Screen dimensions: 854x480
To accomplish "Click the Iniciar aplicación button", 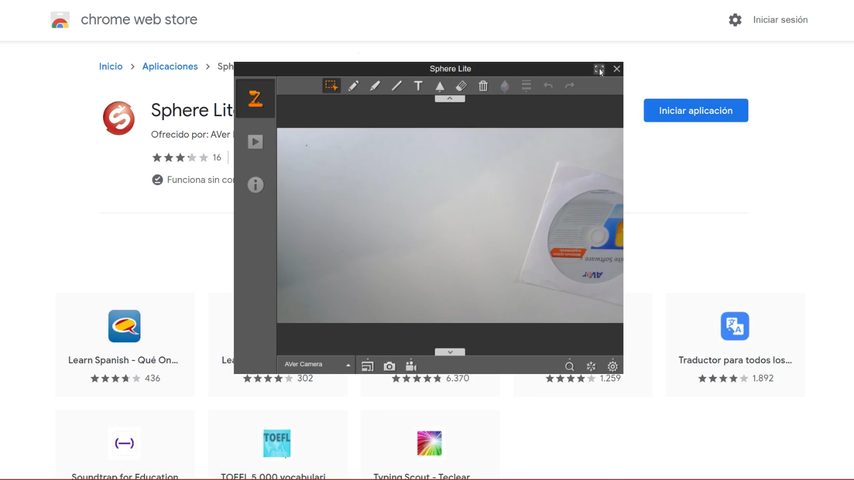I will [696, 111].
